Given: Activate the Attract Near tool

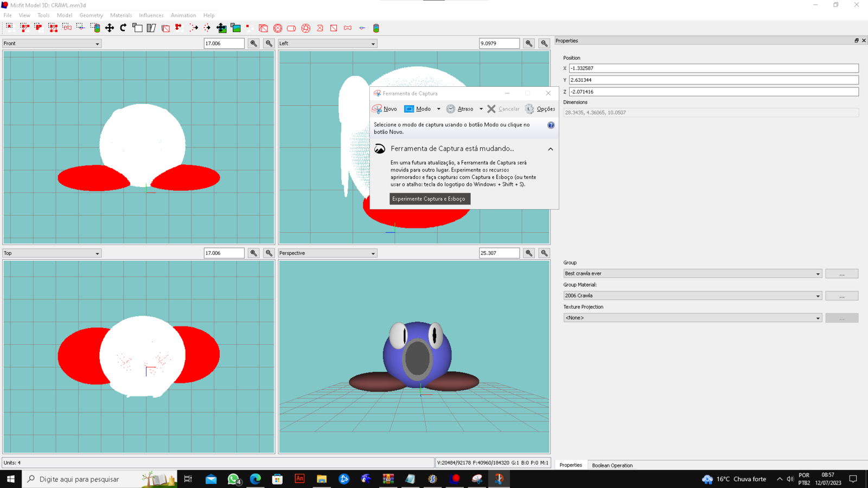Looking at the screenshot, I should pyautogui.click(x=194, y=28).
